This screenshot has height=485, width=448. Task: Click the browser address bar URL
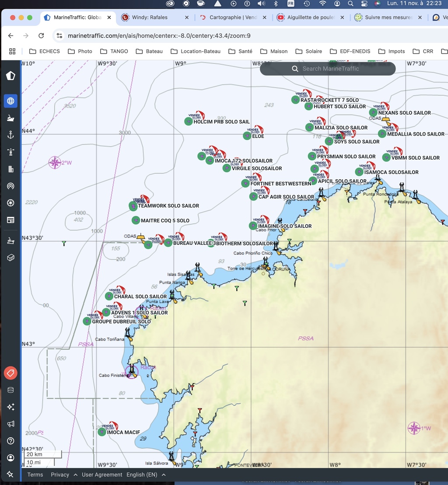point(159,35)
